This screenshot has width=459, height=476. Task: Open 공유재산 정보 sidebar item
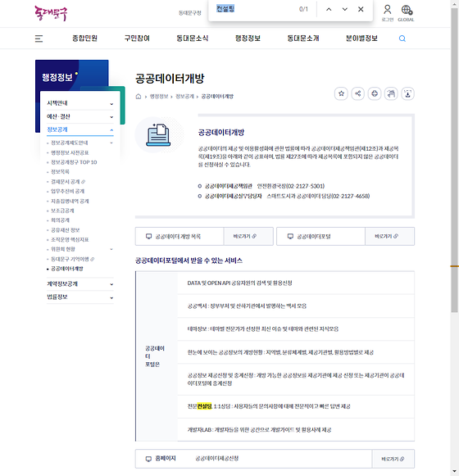pyautogui.click(x=65, y=229)
